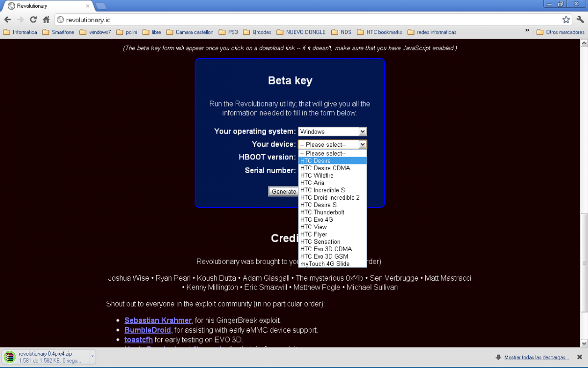Open the polini bookmarks folder
The image size is (588, 368).
127,32
